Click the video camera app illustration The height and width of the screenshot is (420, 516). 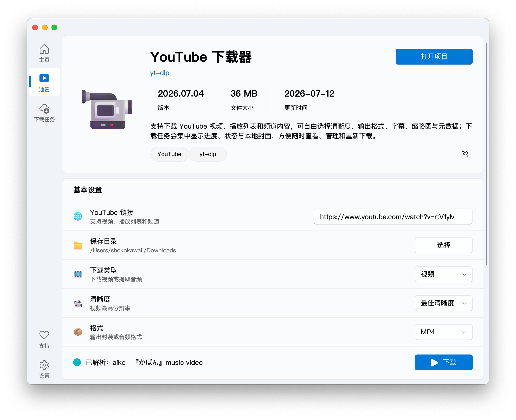tap(107, 109)
